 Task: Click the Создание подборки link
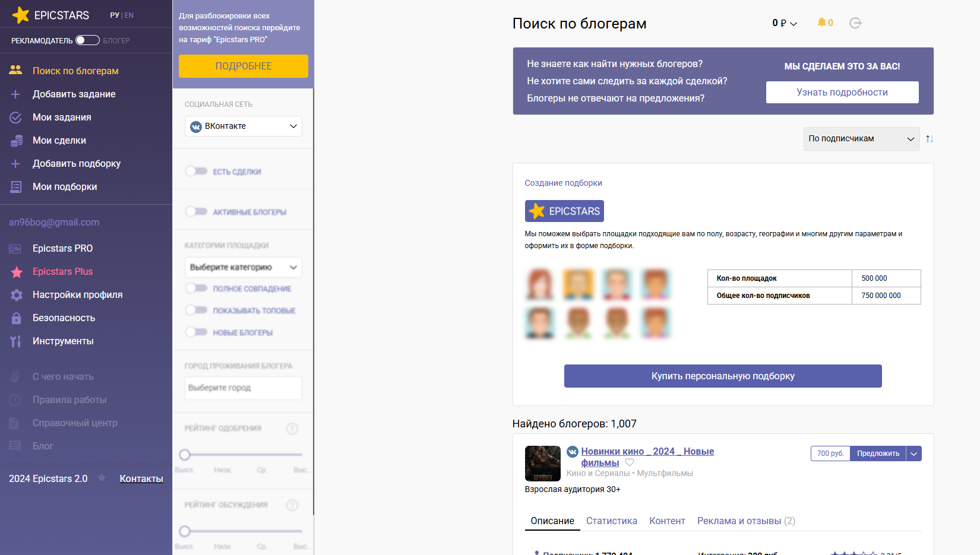[x=563, y=183]
